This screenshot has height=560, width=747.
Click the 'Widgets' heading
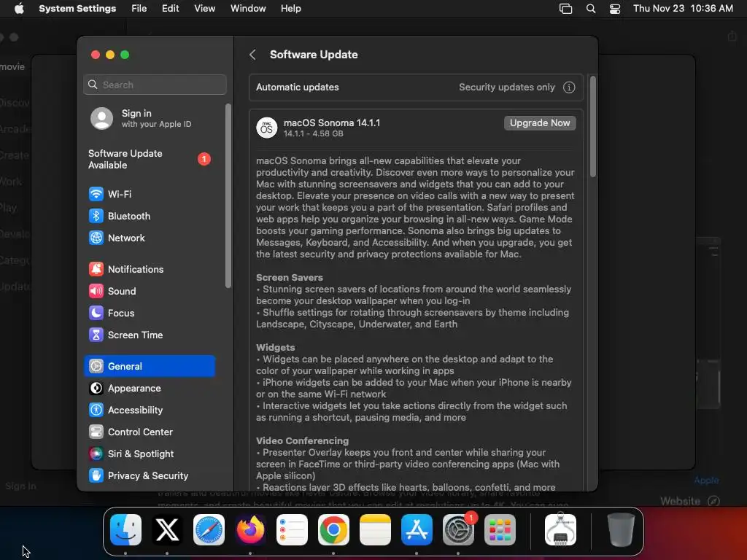pyautogui.click(x=275, y=347)
